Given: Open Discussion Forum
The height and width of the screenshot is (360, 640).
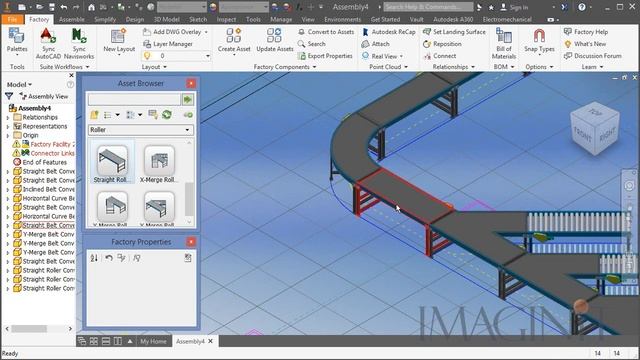Looking at the screenshot, I should tap(593, 56).
